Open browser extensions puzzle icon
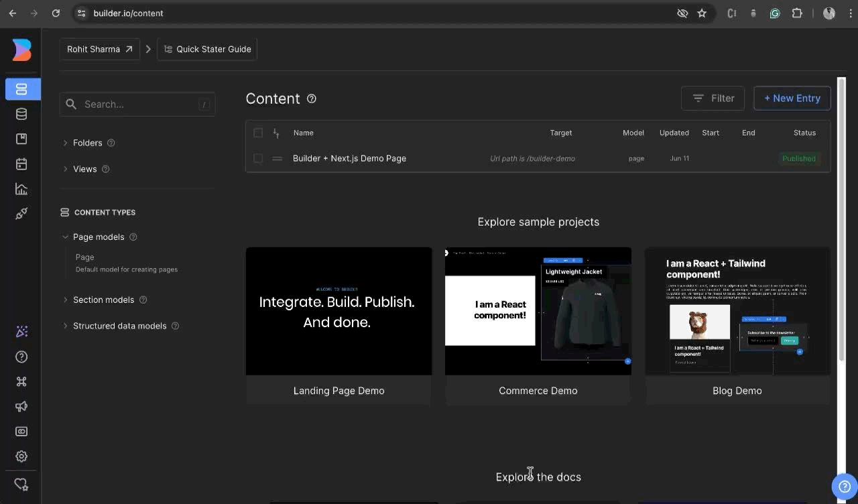This screenshot has height=504, width=858. [797, 13]
